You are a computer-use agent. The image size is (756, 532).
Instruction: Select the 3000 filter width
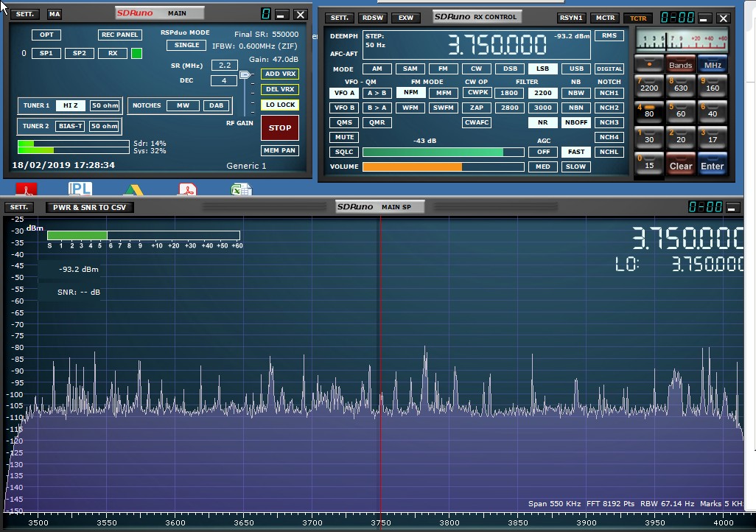(543, 108)
